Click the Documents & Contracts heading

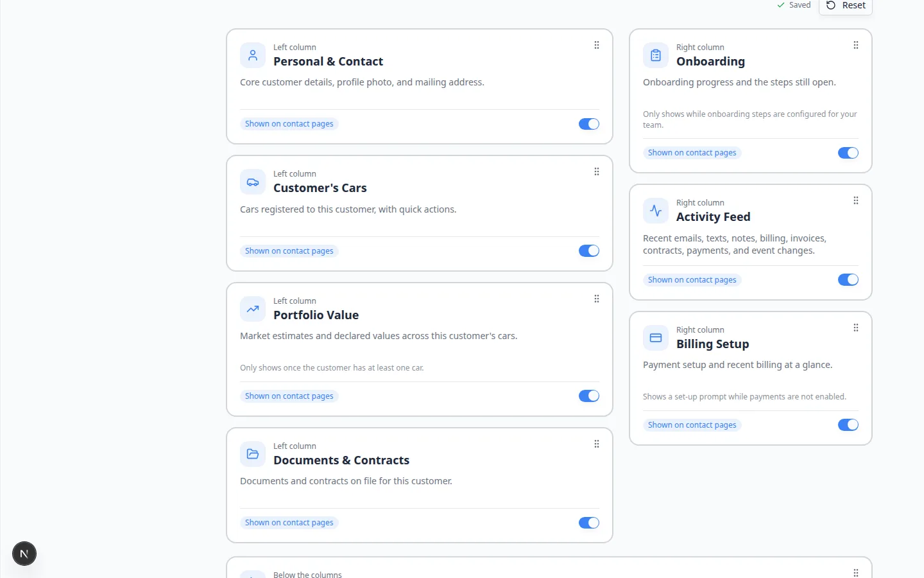(x=341, y=460)
